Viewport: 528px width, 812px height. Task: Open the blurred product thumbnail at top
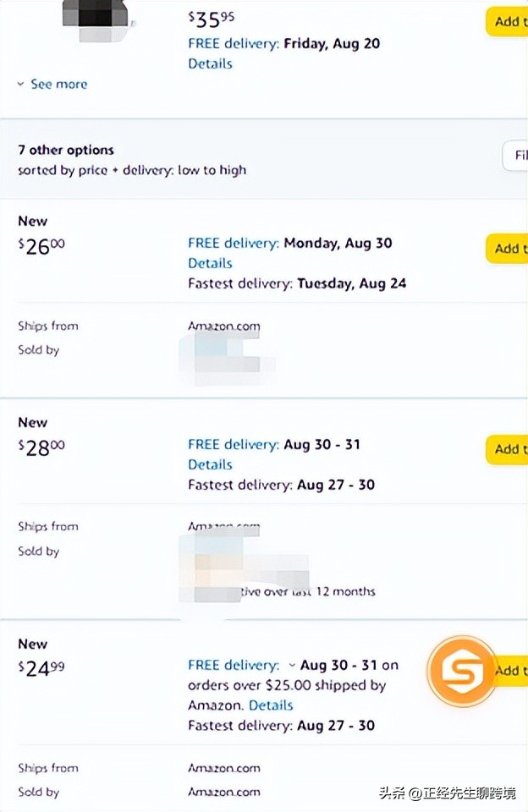tap(96, 20)
